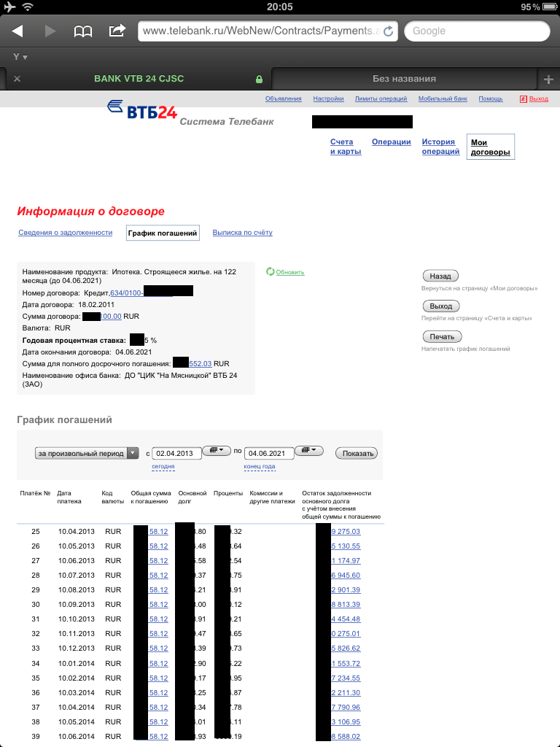The width and height of the screenshot is (560, 747).
Task: Click total payment link for 10.06.2014
Action: (x=158, y=736)
